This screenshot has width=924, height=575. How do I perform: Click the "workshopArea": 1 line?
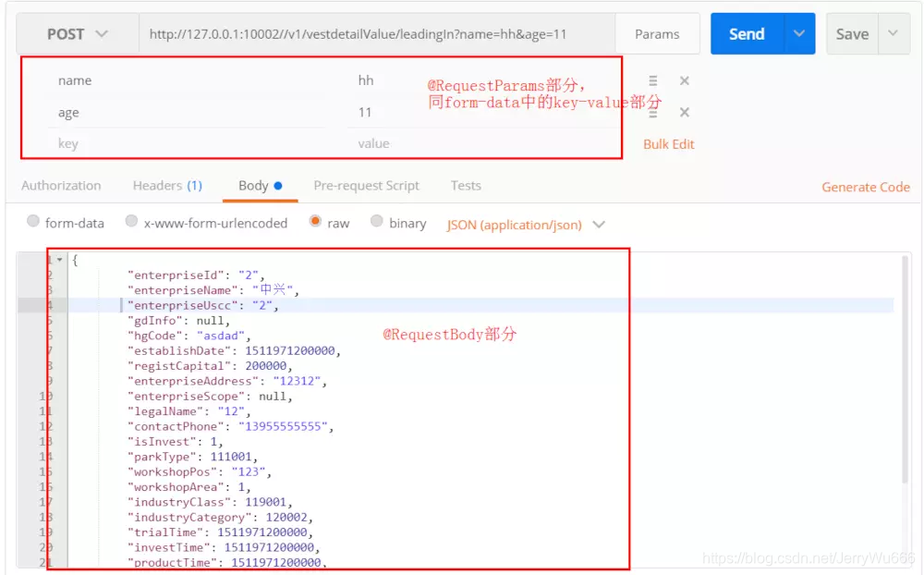pos(189,488)
